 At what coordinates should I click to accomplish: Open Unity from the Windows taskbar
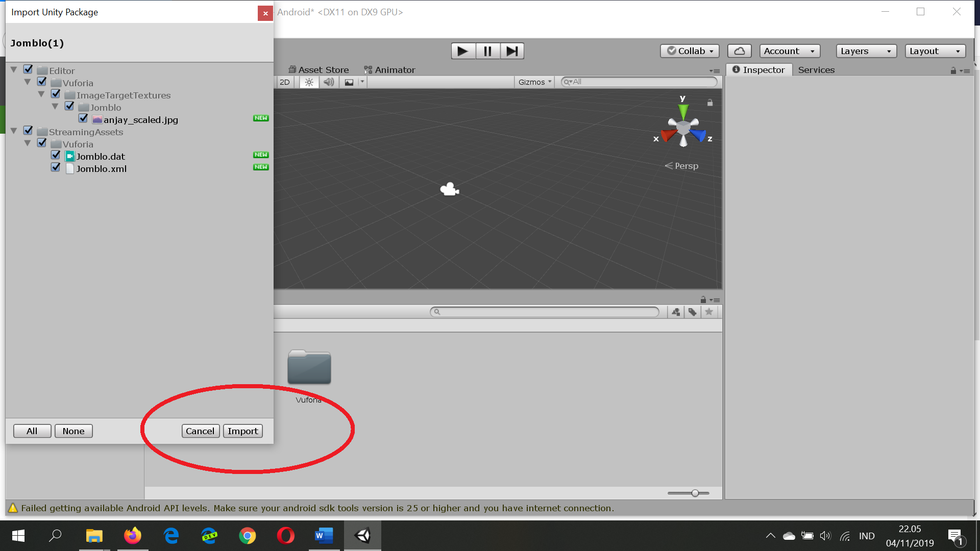362,536
